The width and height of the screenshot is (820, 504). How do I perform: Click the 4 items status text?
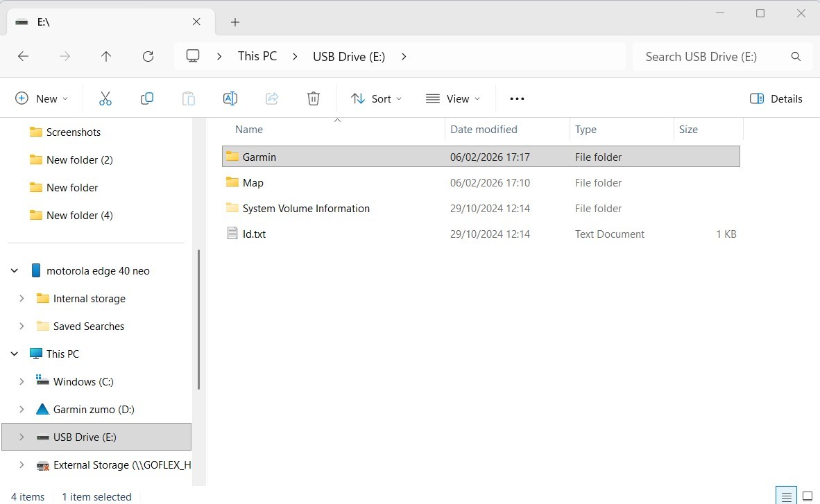(x=28, y=496)
